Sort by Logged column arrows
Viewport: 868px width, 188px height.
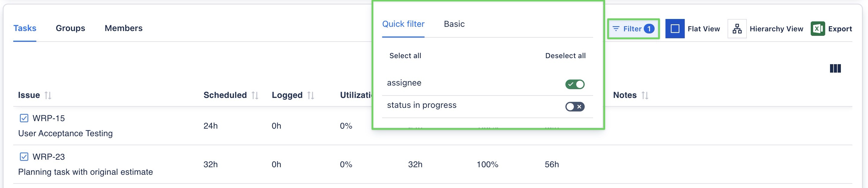coord(311,95)
